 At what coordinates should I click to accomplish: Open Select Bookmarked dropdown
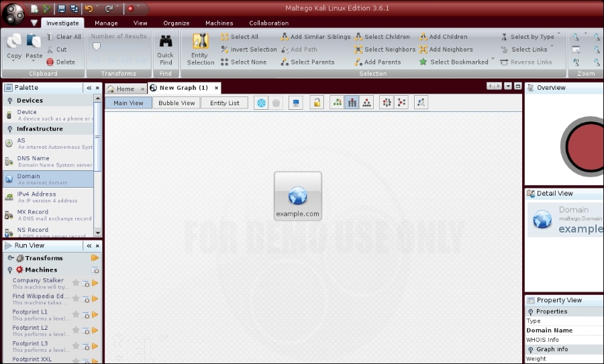(x=457, y=62)
